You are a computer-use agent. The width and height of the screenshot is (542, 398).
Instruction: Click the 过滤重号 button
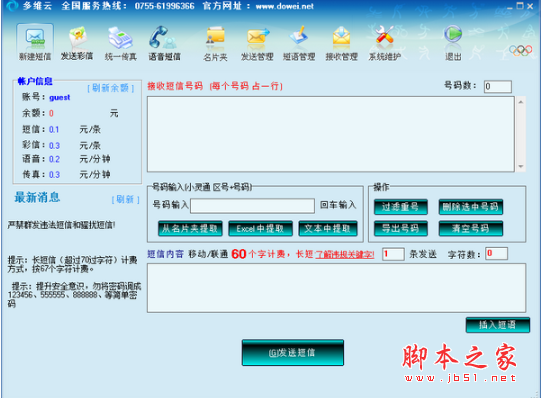coord(401,207)
